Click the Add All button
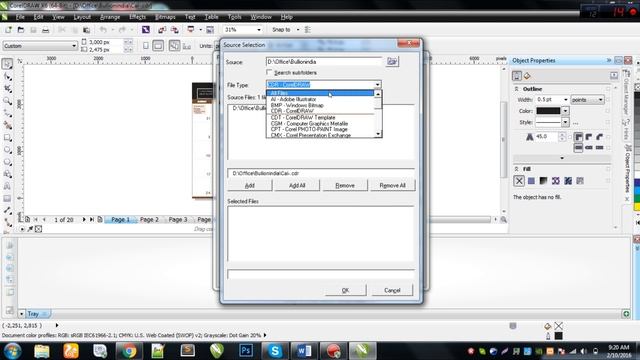This screenshot has height=360, width=640. click(x=297, y=185)
